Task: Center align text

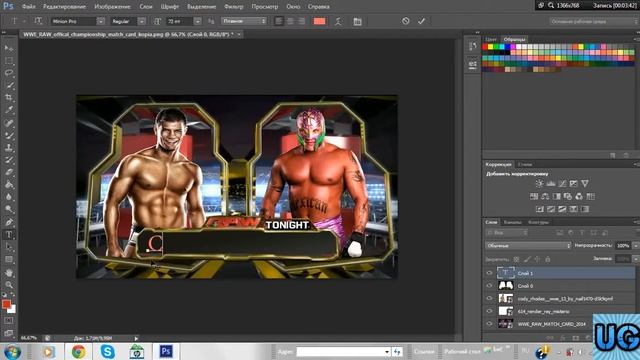Action: tap(290, 21)
